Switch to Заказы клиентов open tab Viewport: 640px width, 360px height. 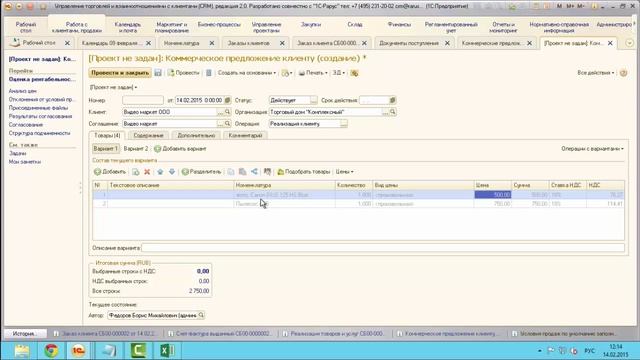point(248,43)
